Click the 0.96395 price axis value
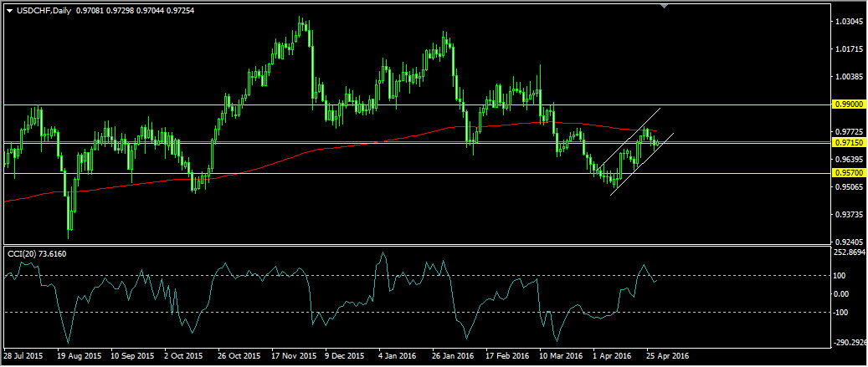Viewport: 868px width, 367px height. [850, 159]
